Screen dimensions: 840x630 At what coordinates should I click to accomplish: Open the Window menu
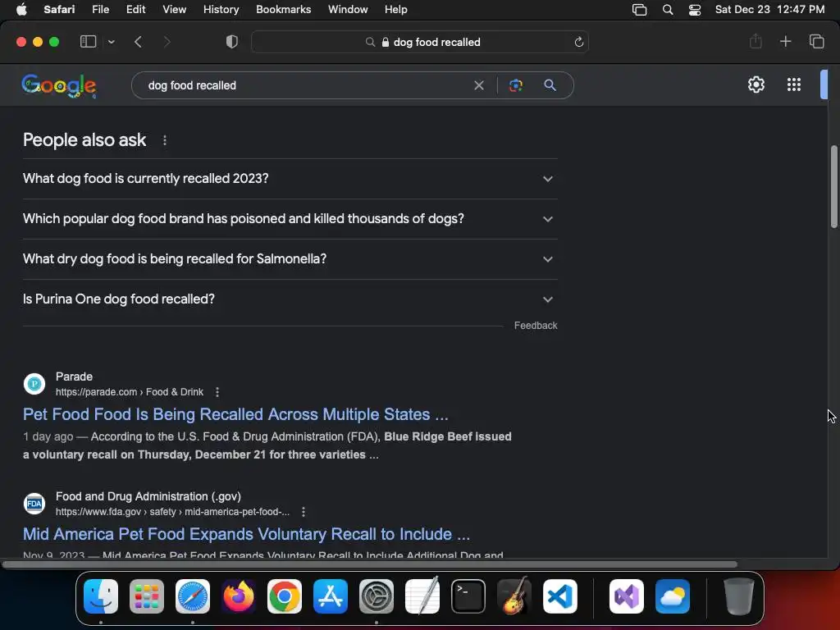click(x=348, y=10)
